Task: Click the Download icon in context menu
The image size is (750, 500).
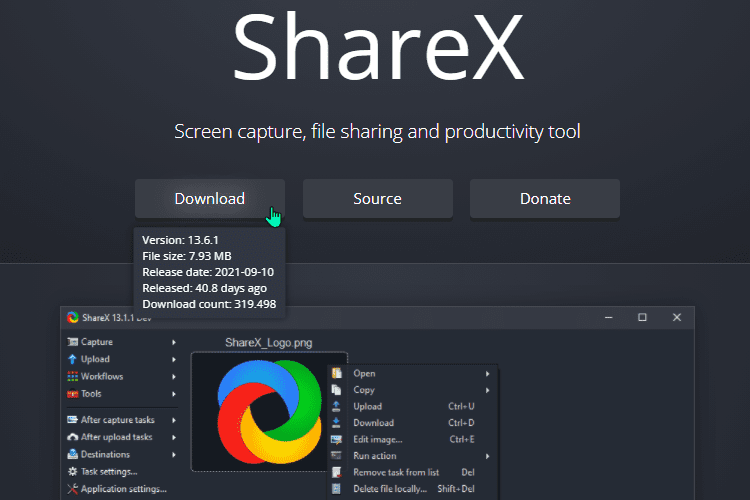Action: click(337, 422)
